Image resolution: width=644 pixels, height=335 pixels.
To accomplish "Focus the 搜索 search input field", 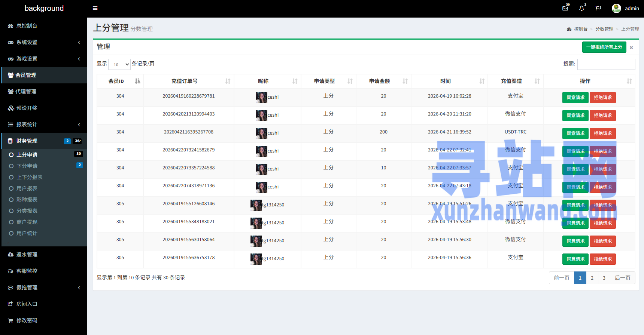I will pyautogui.click(x=606, y=64).
